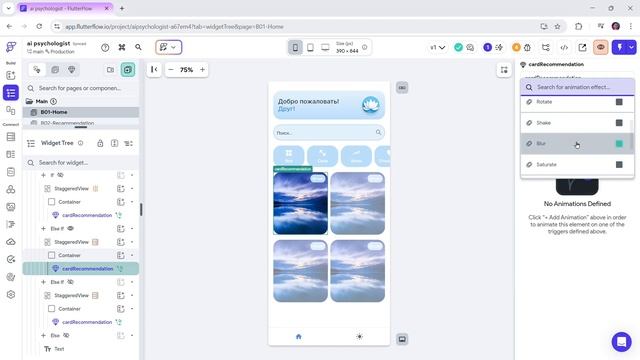Expand the plus on the Else row
The height and width of the screenshot is (360, 640).
pyautogui.click(x=43, y=336)
